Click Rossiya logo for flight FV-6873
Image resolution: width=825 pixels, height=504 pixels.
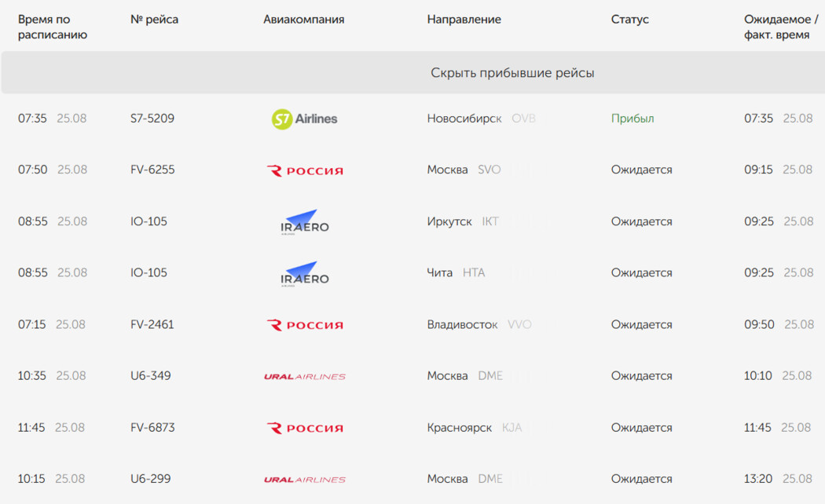[304, 428]
